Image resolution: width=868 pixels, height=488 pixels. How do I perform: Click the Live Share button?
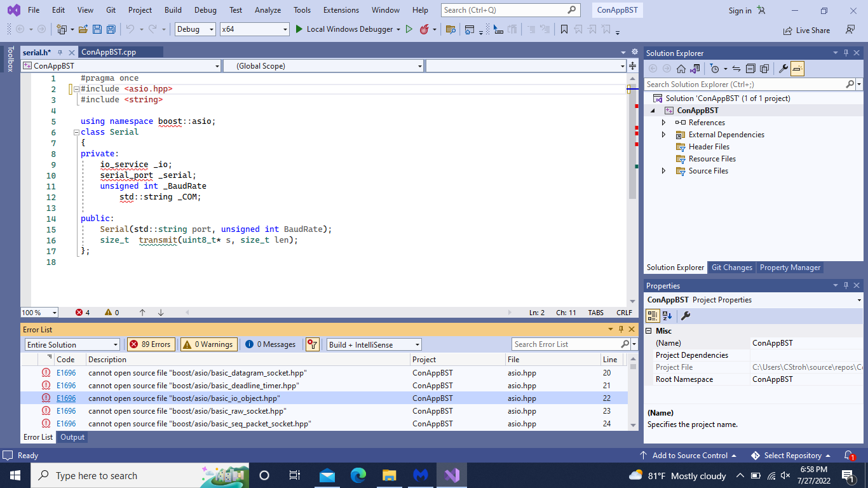tap(806, 30)
